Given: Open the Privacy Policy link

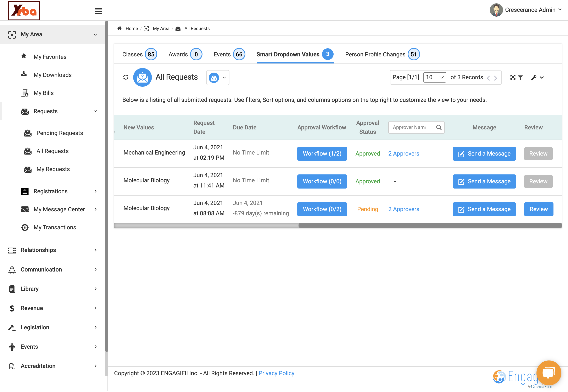Looking at the screenshot, I should click(276, 373).
